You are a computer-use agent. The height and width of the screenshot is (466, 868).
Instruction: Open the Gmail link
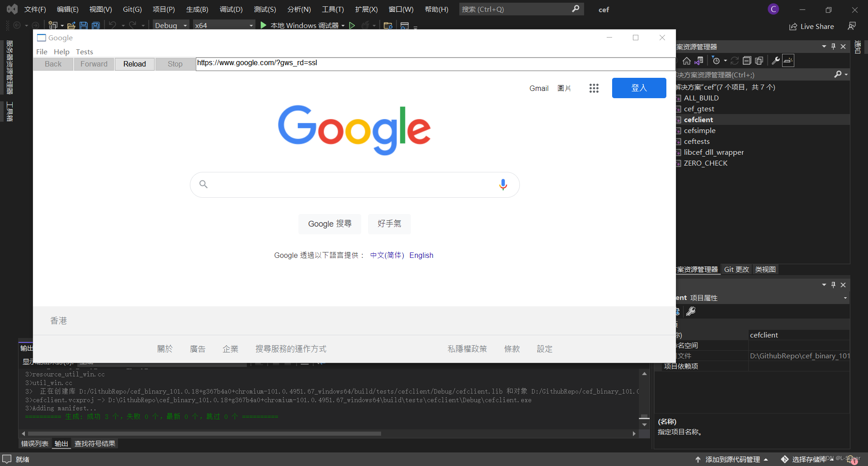coord(539,88)
